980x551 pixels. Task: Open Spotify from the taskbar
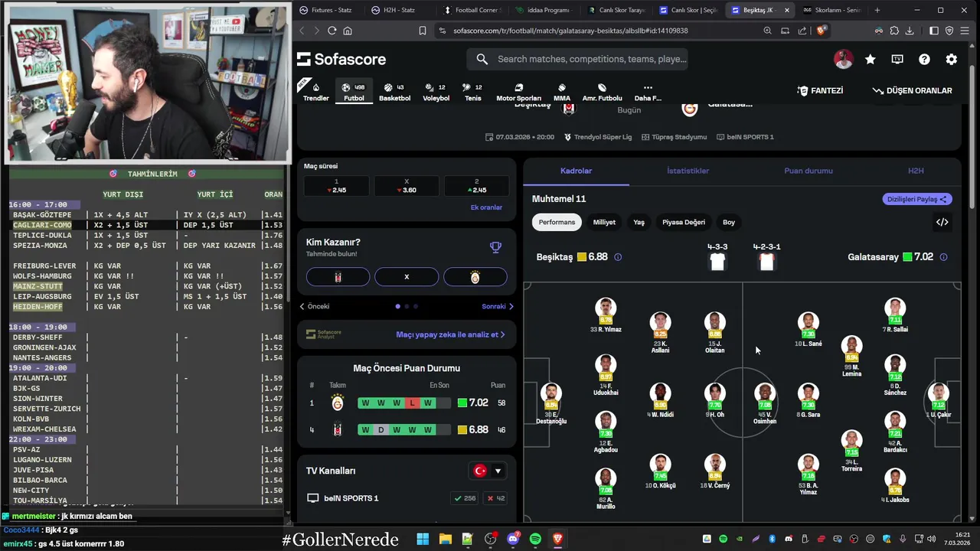pos(535,540)
